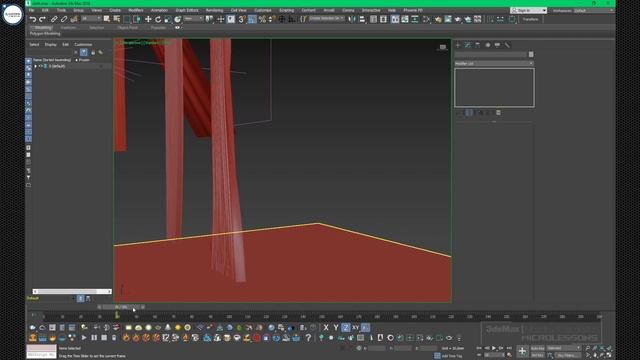
Task: Click Key Filters button
Action: click(x=567, y=356)
